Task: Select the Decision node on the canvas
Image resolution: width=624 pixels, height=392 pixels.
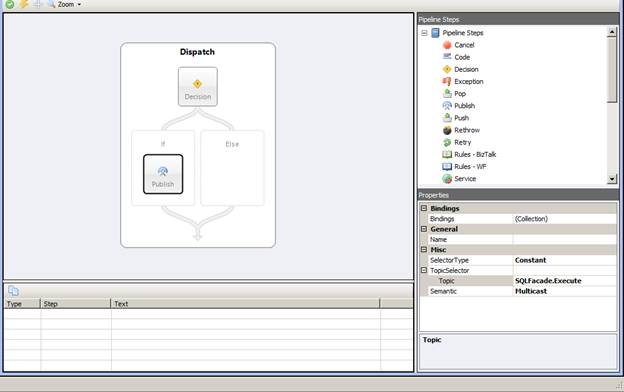Action: click(x=198, y=87)
